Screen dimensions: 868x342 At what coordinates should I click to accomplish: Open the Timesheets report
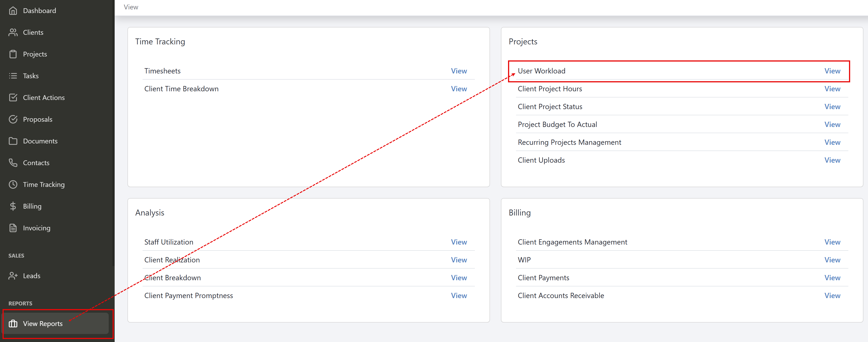pos(459,71)
